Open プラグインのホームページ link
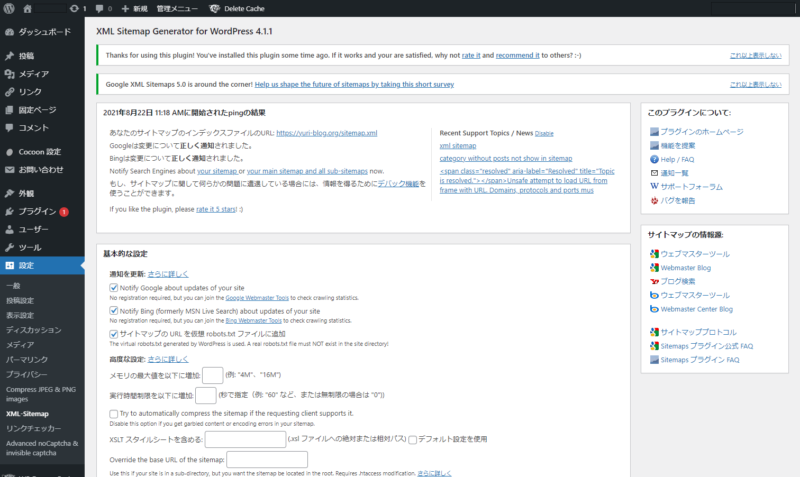Screen dimensions: 800x477 coord(702,132)
